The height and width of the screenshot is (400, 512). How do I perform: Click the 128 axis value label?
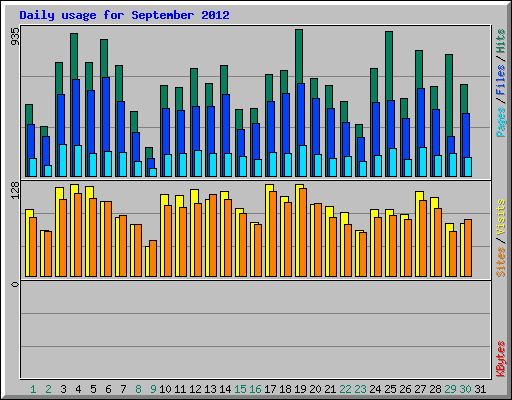point(15,191)
